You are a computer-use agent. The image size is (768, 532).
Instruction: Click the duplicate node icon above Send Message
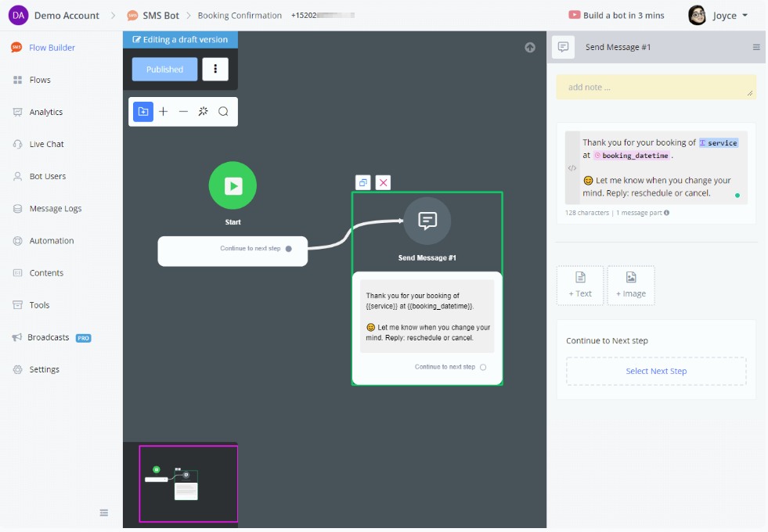click(x=363, y=182)
